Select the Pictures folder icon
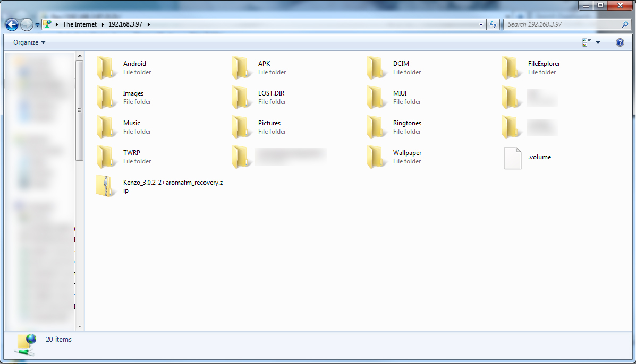 (241, 127)
